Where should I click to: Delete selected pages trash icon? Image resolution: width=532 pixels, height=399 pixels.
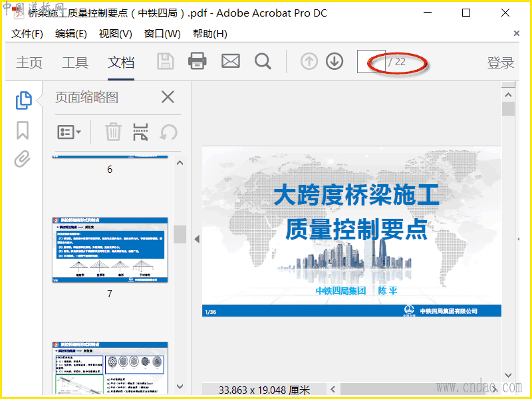(x=113, y=132)
